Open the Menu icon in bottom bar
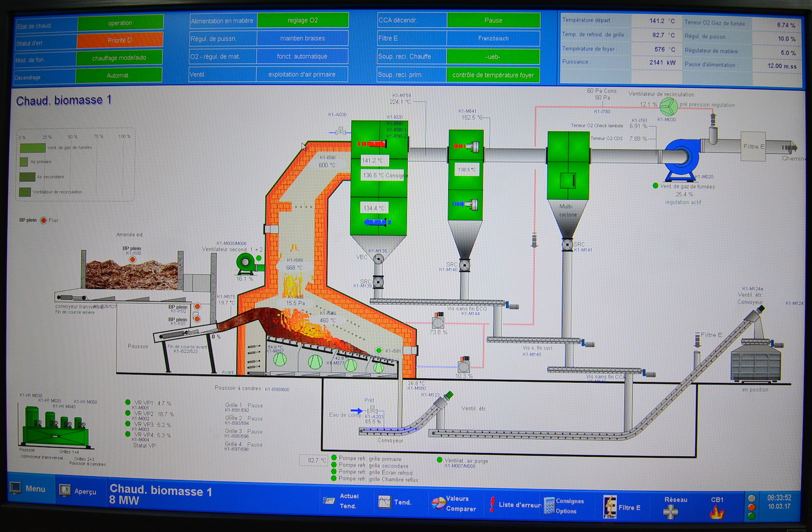The height and width of the screenshot is (532, 812). tap(16, 488)
